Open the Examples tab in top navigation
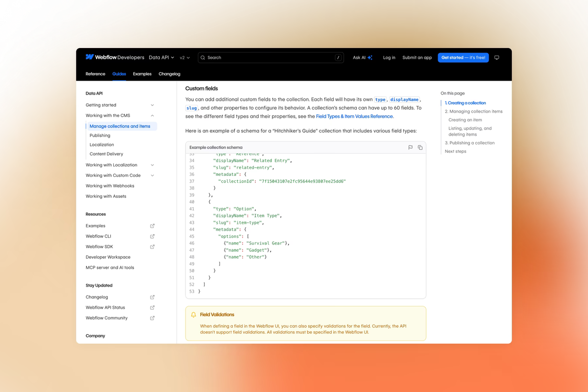This screenshot has width=588, height=392. pyautogui.click(x=142, y=74)
